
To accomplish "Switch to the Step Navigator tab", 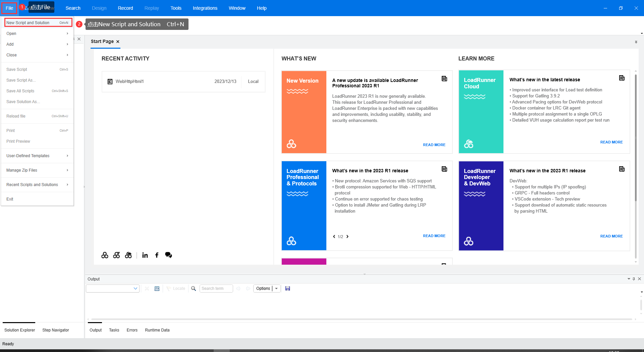I will (x=56, y=330).
